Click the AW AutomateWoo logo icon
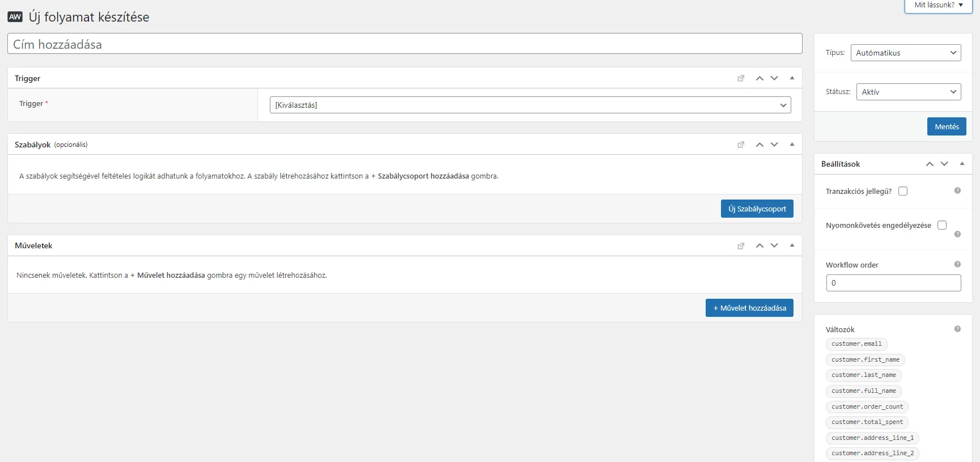The width and height of the screenshot is (980, 462). click(x=15, y=17)
